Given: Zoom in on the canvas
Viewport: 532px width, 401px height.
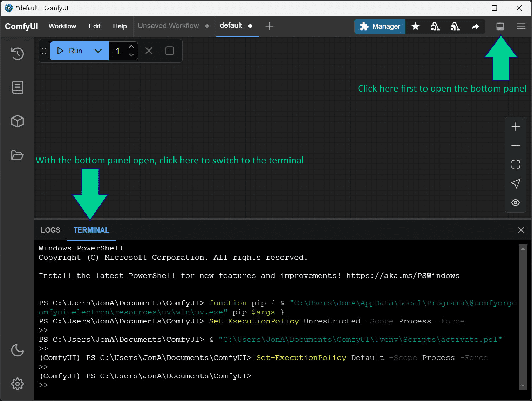Looking at the screenshot, I should pyautogui.click(x=515, y=126).
